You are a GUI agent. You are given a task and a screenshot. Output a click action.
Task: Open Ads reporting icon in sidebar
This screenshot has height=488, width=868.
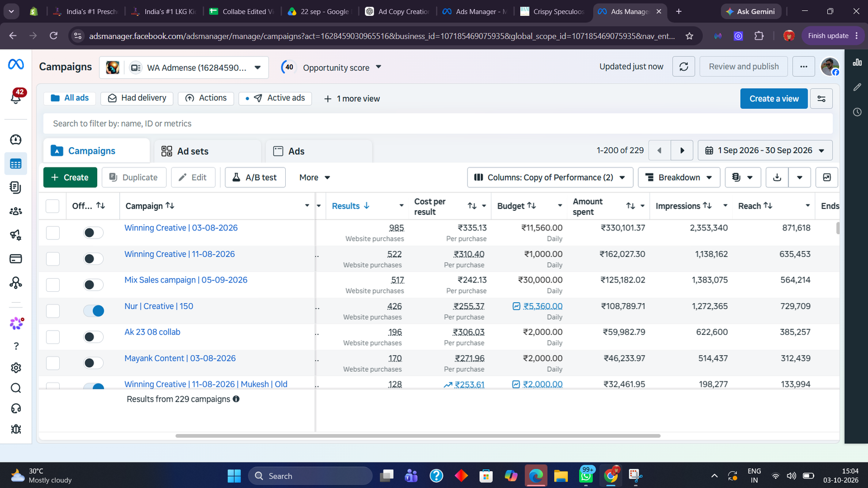(x=16, y=187)
